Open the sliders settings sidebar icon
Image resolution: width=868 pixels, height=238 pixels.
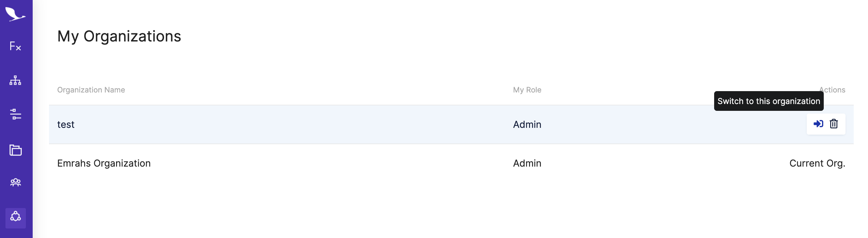pos(15,114)
